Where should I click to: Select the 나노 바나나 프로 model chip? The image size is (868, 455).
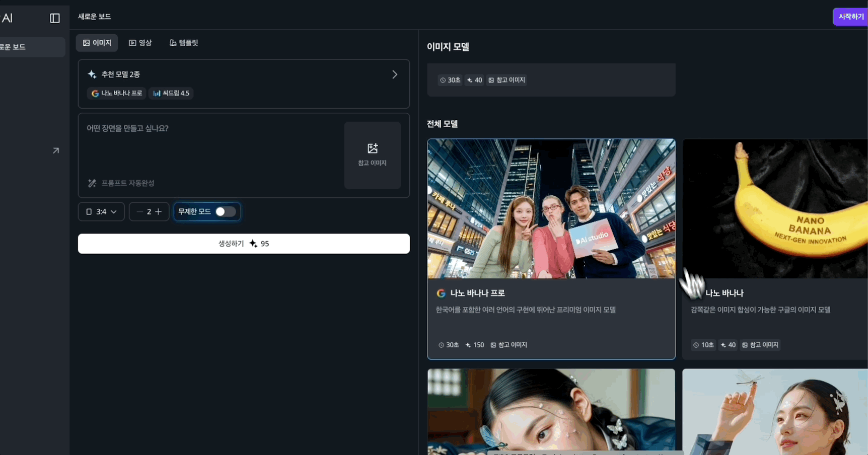(117, 93)
